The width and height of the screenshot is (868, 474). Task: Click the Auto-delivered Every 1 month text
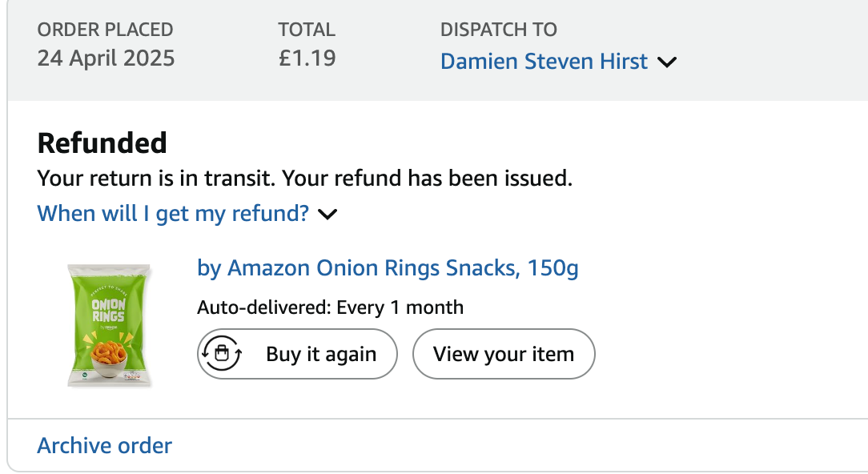(x=330, y=307)
